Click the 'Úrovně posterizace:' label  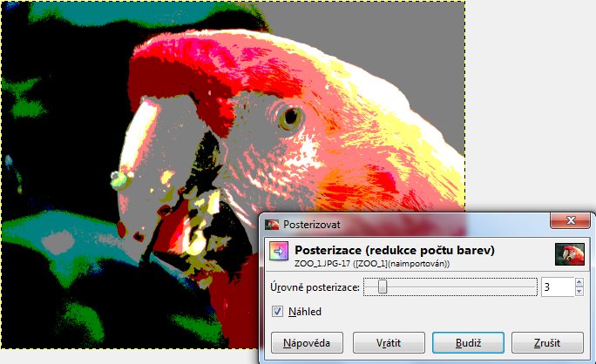[x=315, y=287]
